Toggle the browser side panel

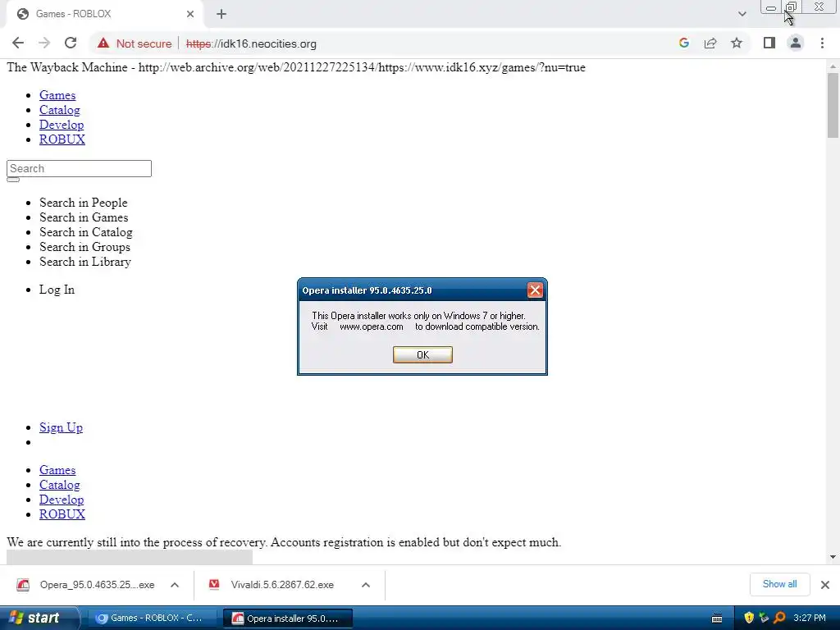click(769, 43)
